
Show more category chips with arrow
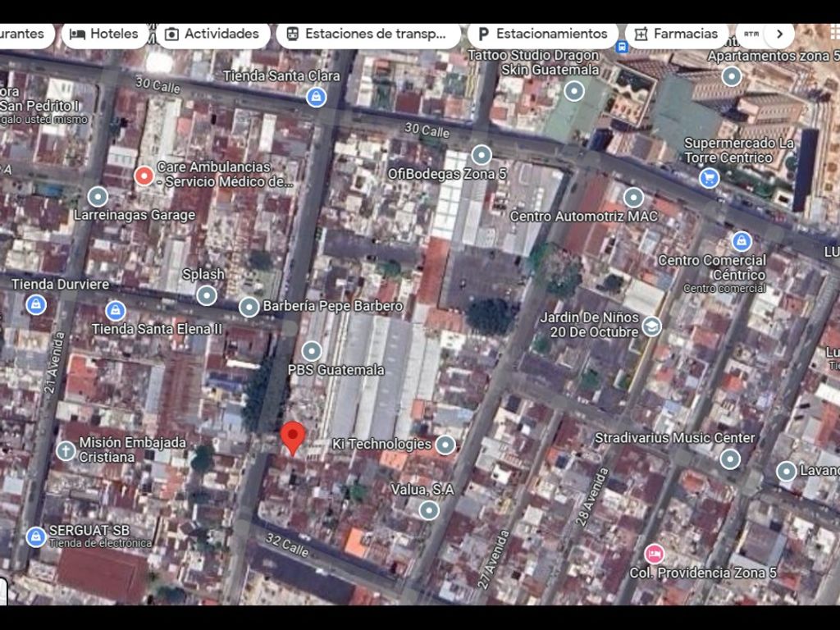pos(779,34)
